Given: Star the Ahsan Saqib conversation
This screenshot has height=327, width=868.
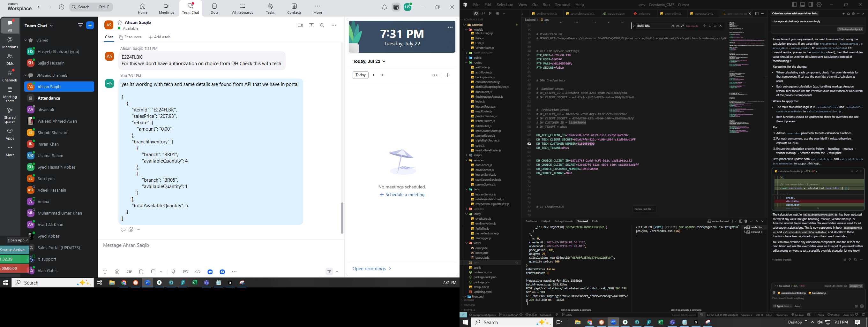Looking at the screenshot, I should click(120, 22).
